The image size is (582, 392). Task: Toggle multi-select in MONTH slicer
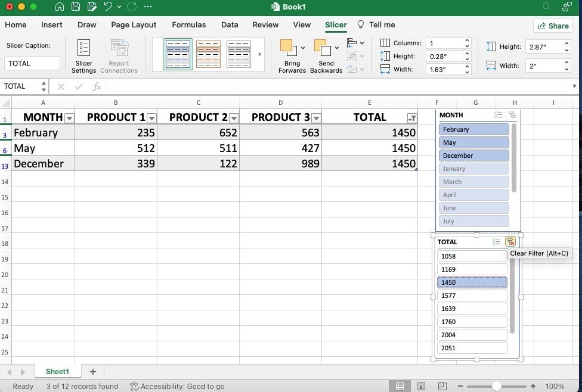(498, 115)
